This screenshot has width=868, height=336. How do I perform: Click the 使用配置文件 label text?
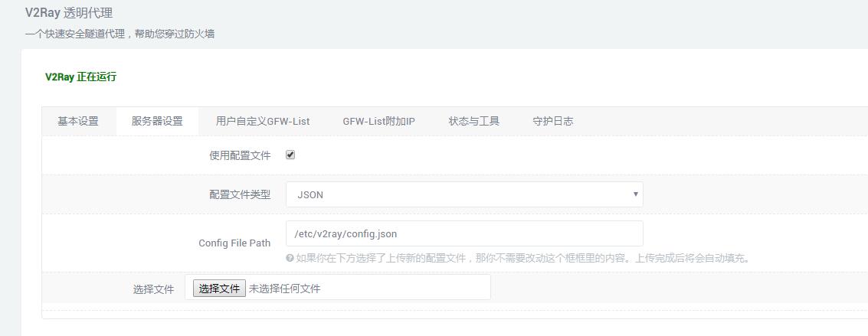tap(240, 155)
